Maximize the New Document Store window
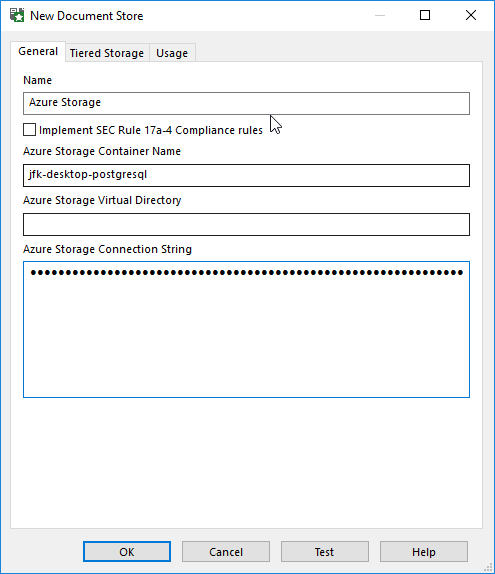The image size is (495, 574). pos(425,15)
